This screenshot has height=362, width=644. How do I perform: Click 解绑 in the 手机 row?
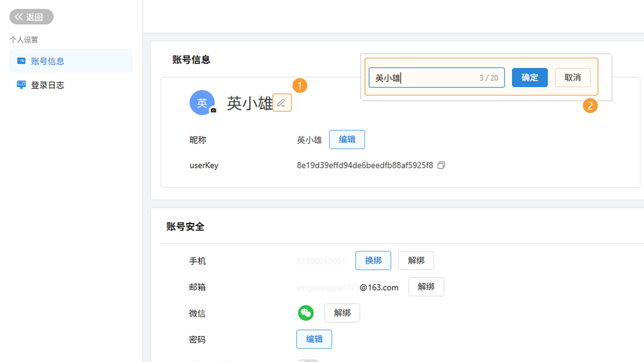click(416, 260)
